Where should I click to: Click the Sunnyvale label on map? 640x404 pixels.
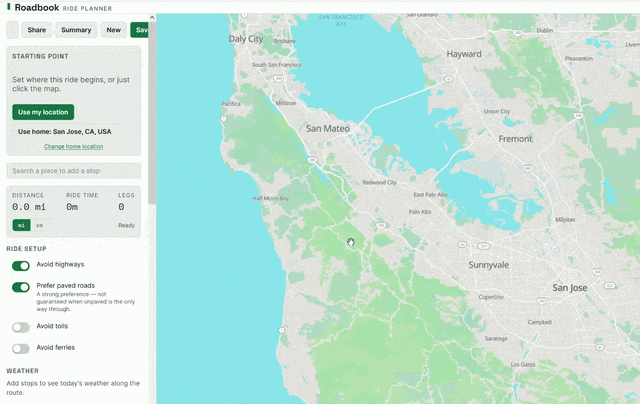pos(489,265)
